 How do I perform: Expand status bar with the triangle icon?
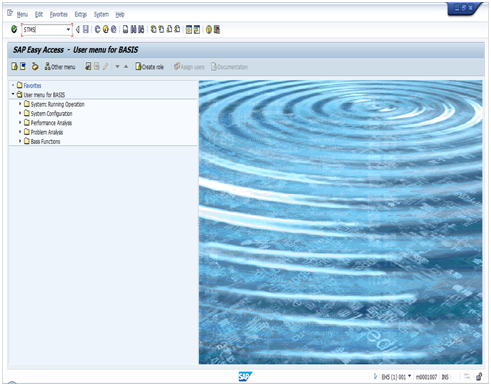tap(375, 377)
